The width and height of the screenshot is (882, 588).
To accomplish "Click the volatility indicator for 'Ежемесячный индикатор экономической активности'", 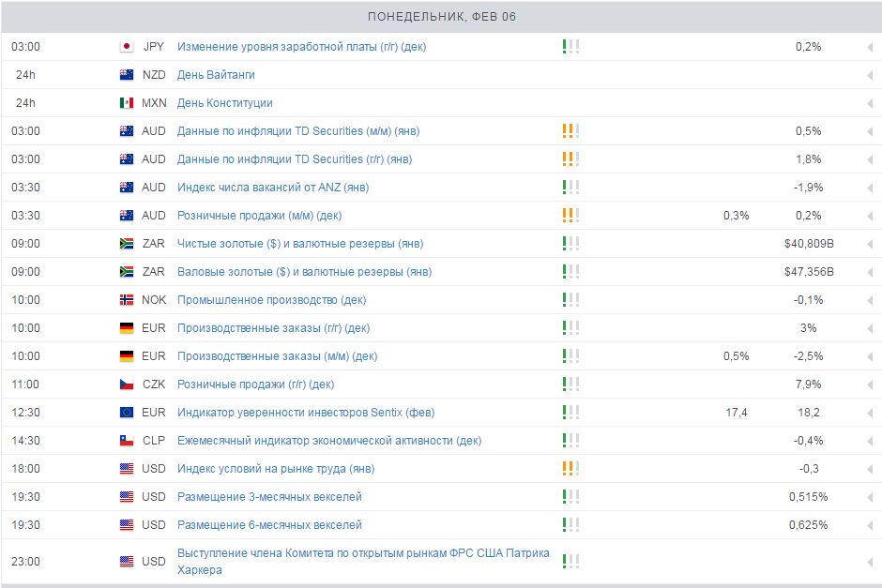I will pyautogui.click(x=570, y=440).
